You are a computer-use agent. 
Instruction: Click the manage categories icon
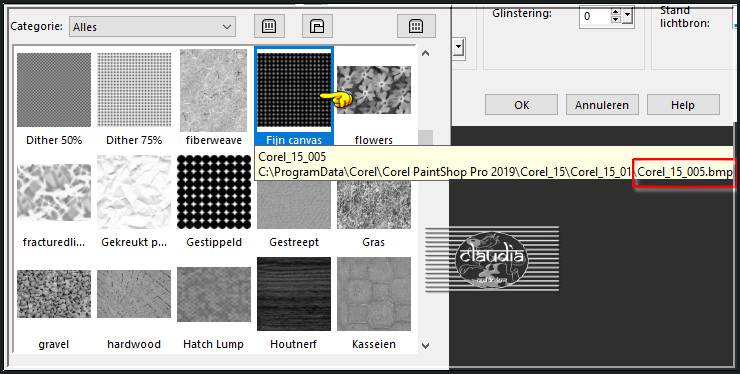pyautogui.click(x=317, y=26)
